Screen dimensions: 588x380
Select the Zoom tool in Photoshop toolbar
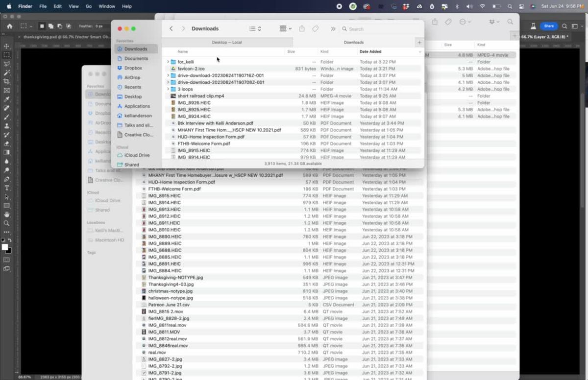[x=7, y=223]
